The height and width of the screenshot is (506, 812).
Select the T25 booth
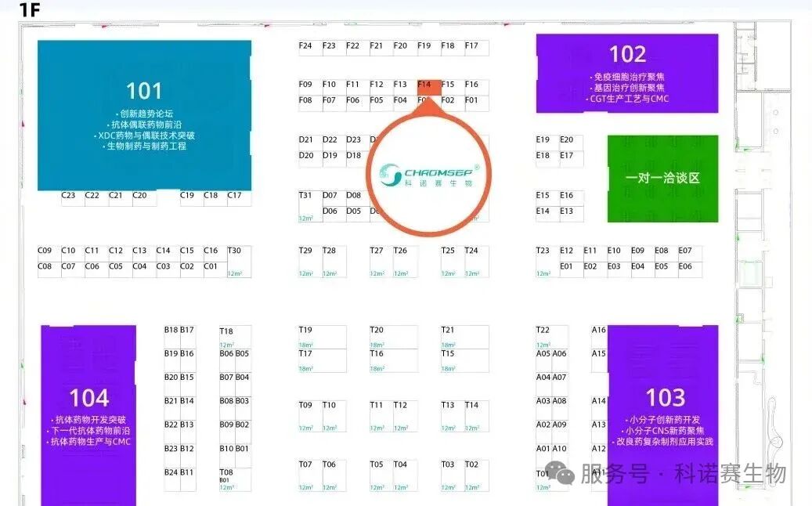coord(453,262)
